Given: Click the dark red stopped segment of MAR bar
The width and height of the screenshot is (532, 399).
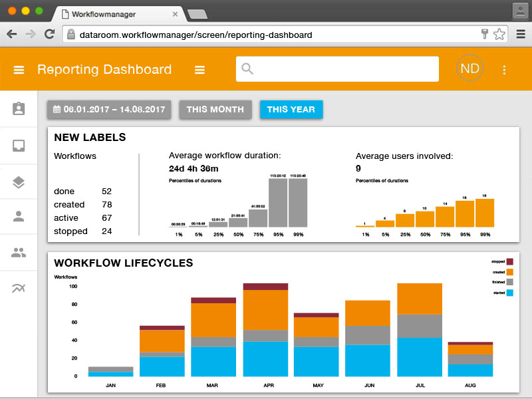Looking at the screenshot, I should point(213,301).
